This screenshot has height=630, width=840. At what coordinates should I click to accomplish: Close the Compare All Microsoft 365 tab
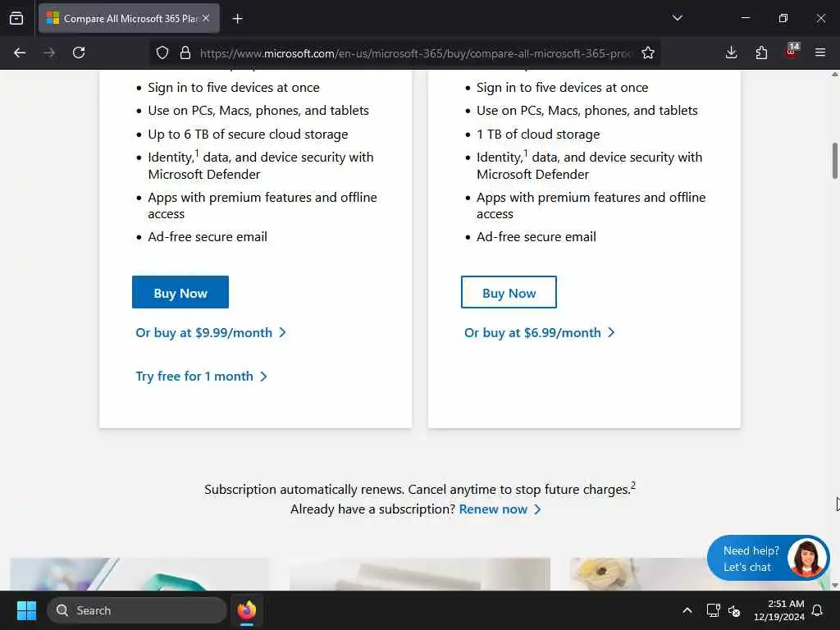click(x=206, y=18)
